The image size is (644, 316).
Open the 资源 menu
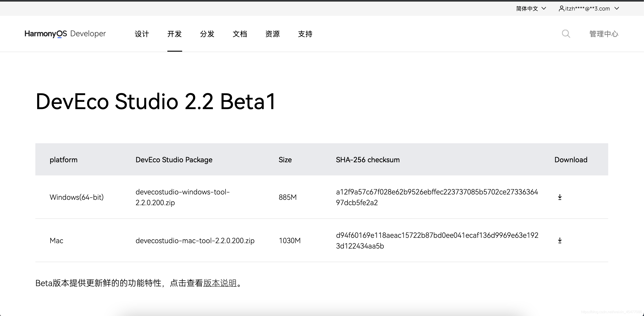coord(273,34)
